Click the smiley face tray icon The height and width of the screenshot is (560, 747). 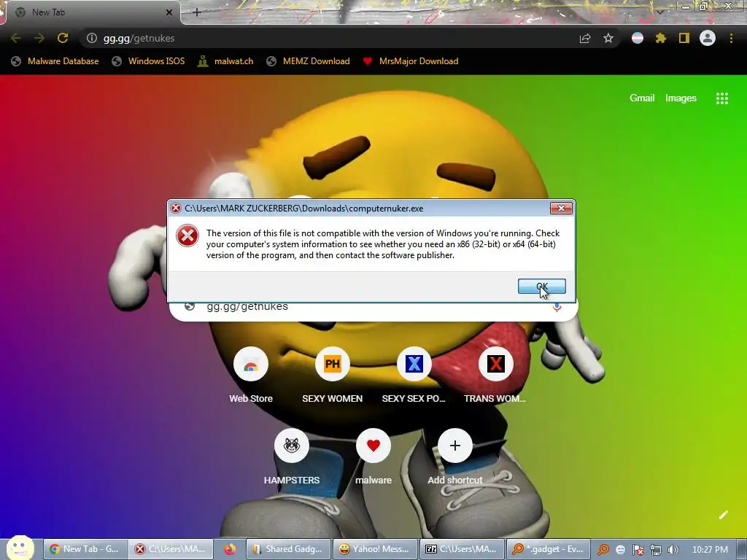point(620,550)
